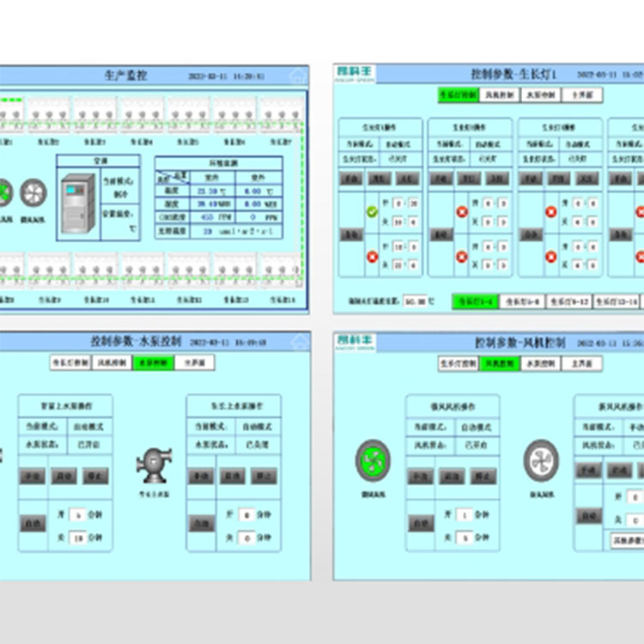
Task: Click 手动 button in 新风风机 group
Action: (589, 471)
